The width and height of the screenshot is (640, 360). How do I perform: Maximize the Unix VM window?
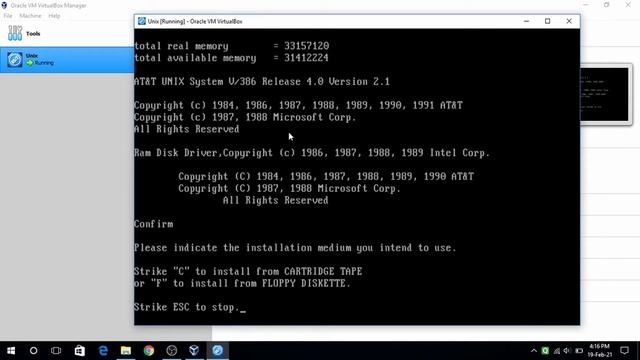pos(547,21)
